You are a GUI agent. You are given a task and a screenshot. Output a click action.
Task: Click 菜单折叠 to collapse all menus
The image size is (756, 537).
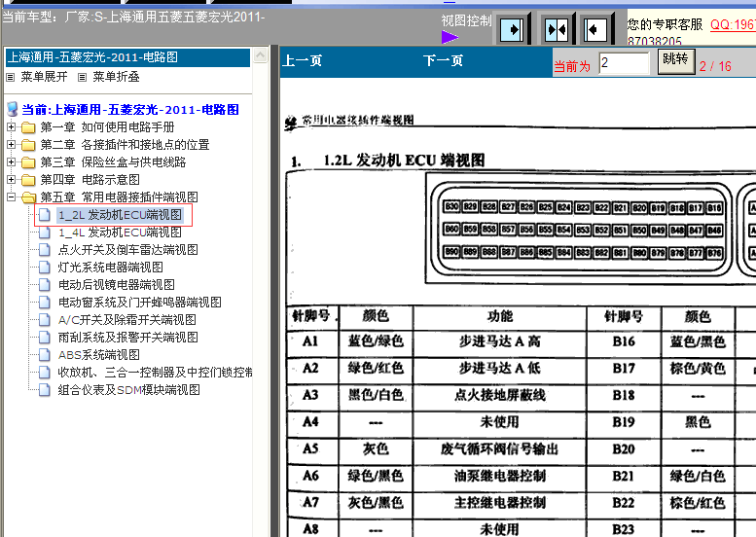point(116,77)
